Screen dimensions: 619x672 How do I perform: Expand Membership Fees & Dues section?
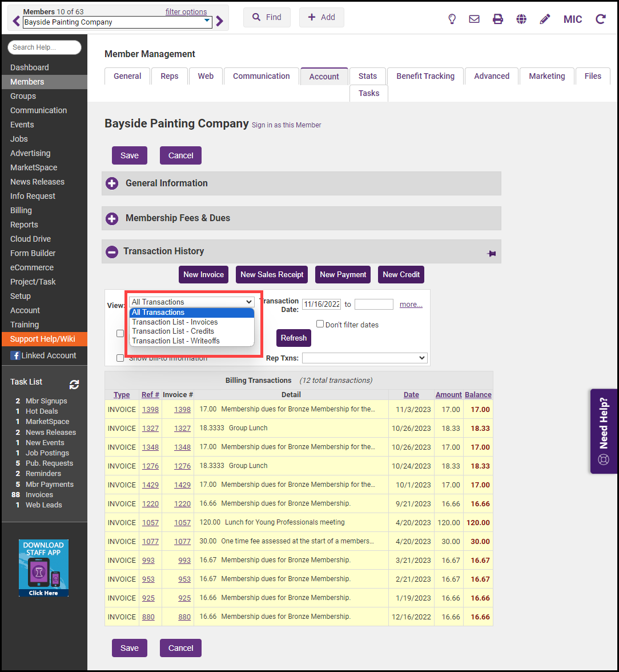112,218
